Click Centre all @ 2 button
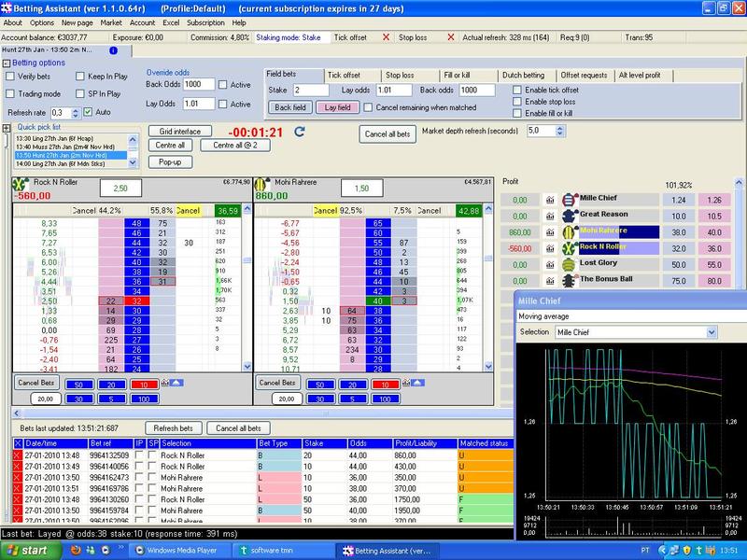The height and width of the screenshot is (560, 747). (x=235, y=146)
